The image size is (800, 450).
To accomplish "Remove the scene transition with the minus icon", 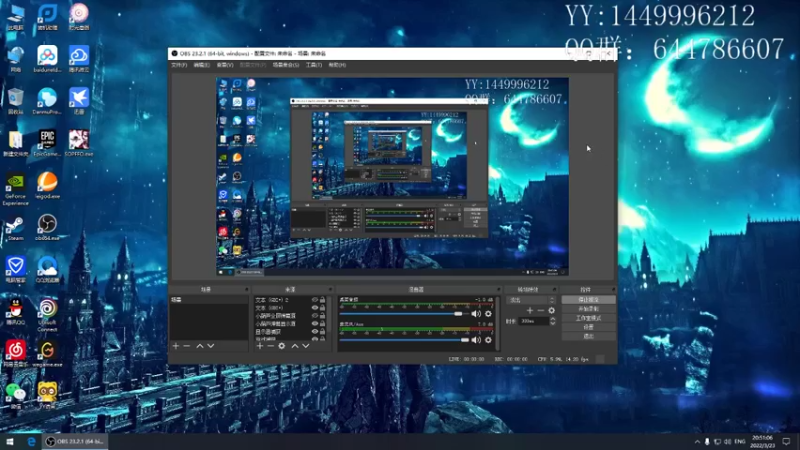I will click(541, 310).
